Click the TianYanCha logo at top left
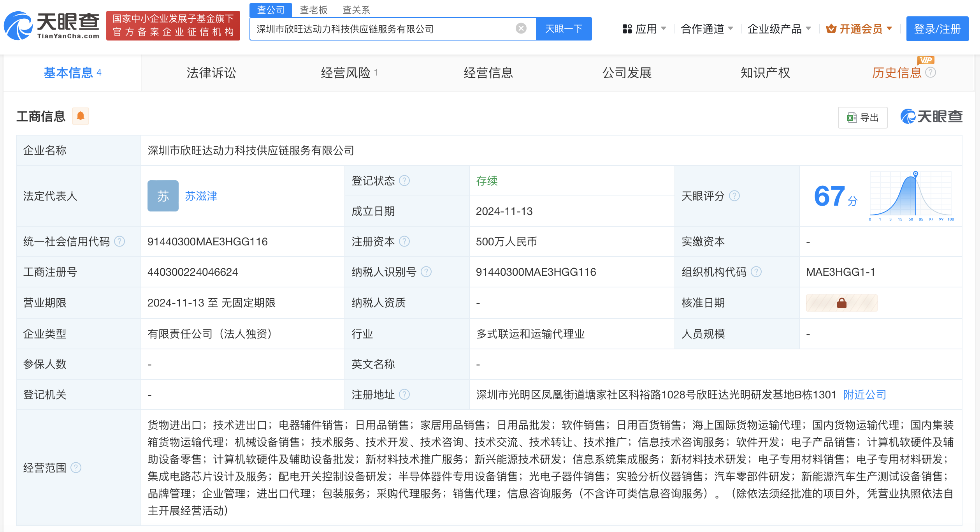Screen dimensions: 980x532 tap(52, 26)
